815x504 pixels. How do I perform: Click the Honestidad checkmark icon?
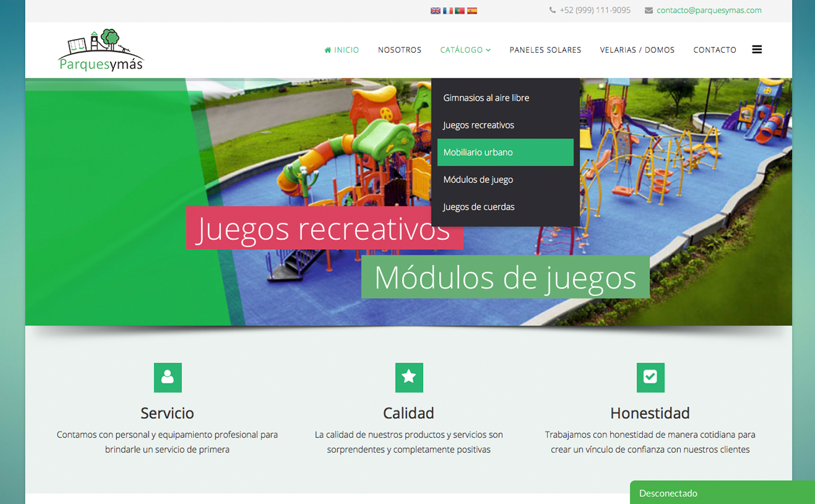coord(650,378)
